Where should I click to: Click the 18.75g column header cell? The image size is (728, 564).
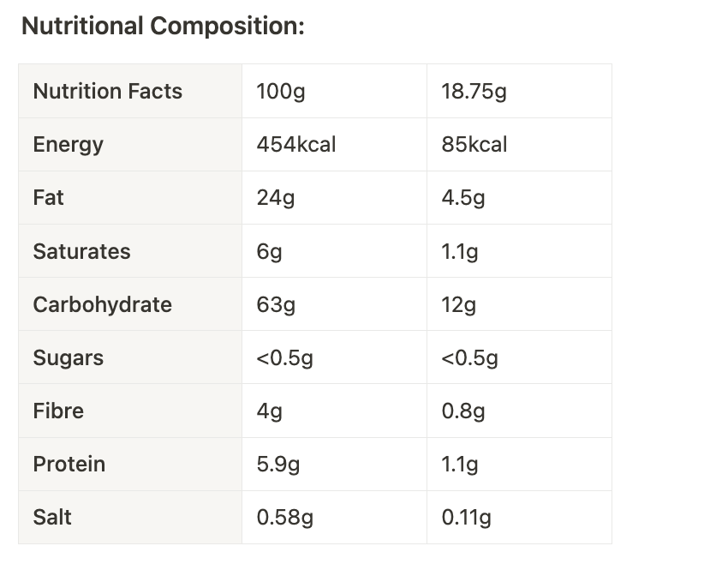pyautogui.click(x=519, y=91)
